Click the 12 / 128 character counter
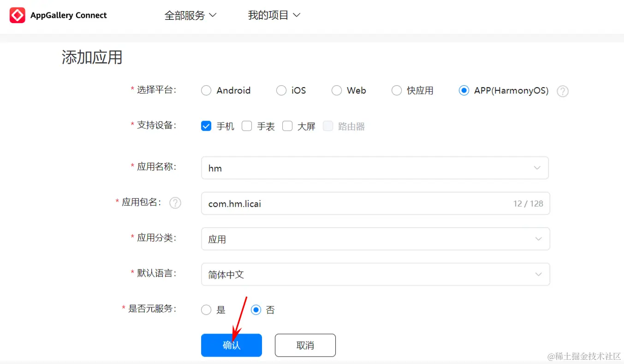Screen dimensions: 624x364 pos(528,203)
